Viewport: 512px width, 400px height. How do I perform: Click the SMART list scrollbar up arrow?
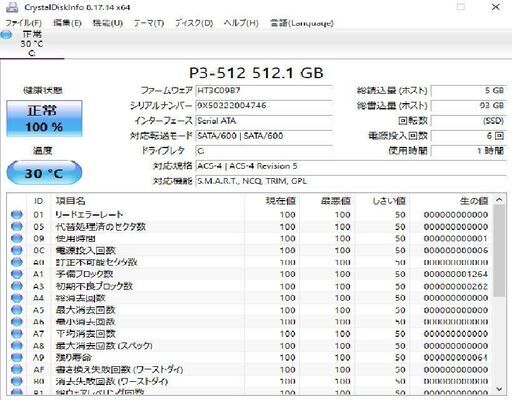(499, 200)
